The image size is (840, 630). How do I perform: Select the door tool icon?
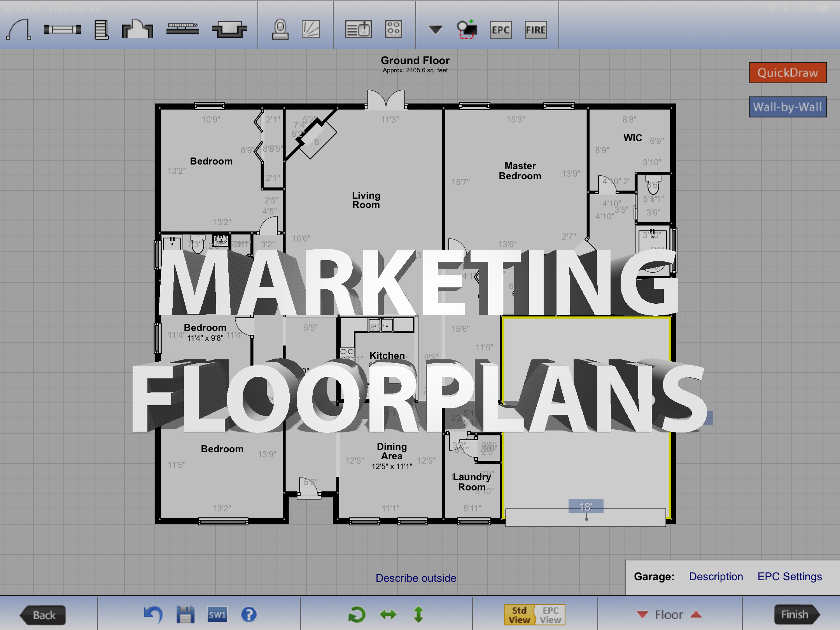coord(18,30)
